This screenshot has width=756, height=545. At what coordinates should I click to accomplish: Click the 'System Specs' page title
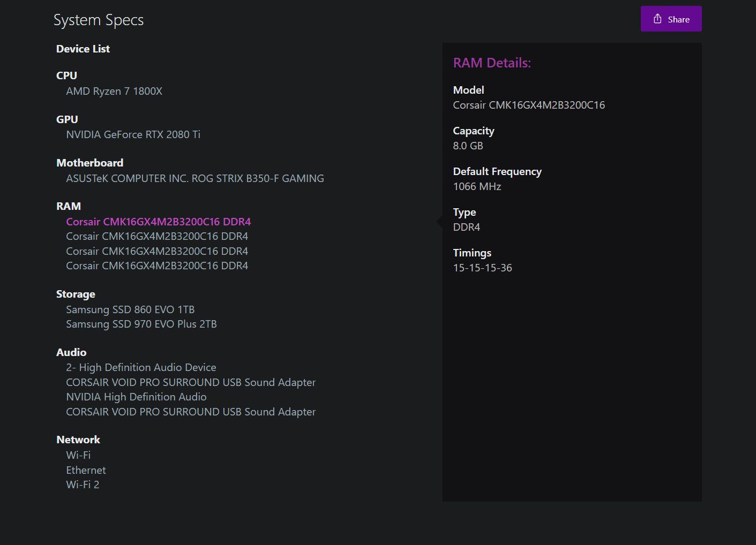click(99, 20)
